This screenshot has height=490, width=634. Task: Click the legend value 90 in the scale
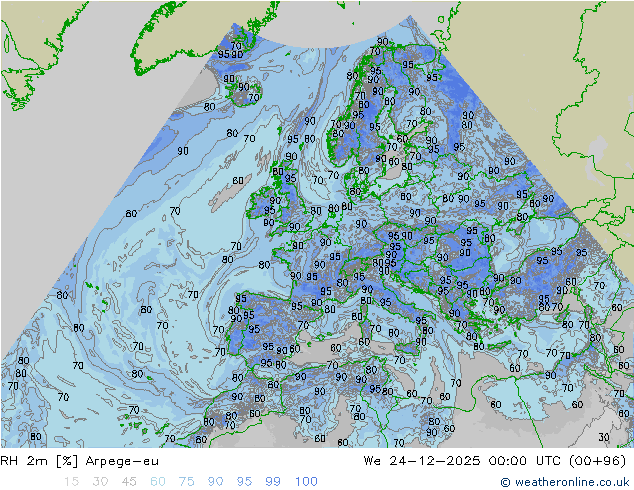point(215,482)
